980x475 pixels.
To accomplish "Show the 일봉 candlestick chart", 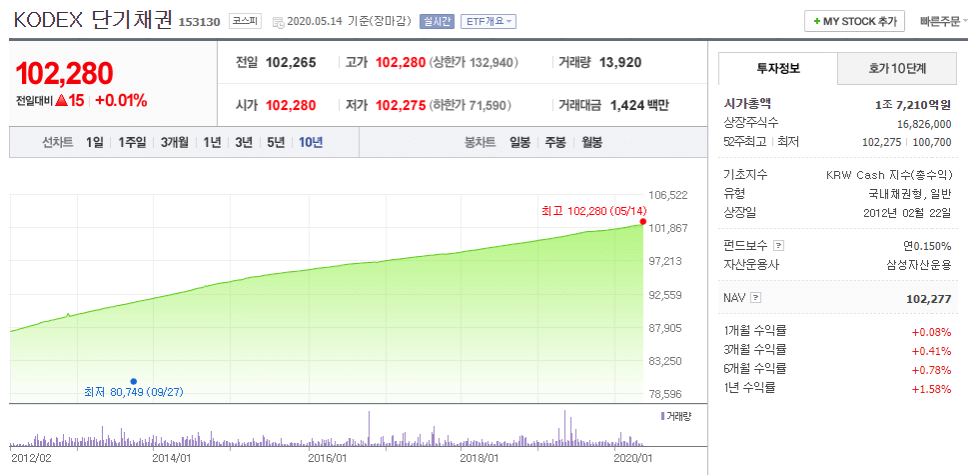I will pyautogui.click(x=520, y=143).
